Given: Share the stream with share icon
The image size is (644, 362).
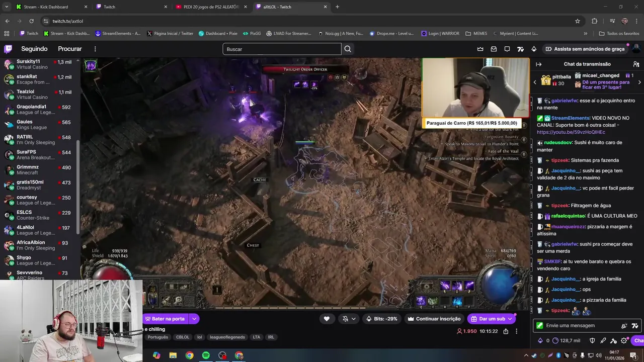Looking at the screenshot, I should pyautogui.click(x=506, y=331).
